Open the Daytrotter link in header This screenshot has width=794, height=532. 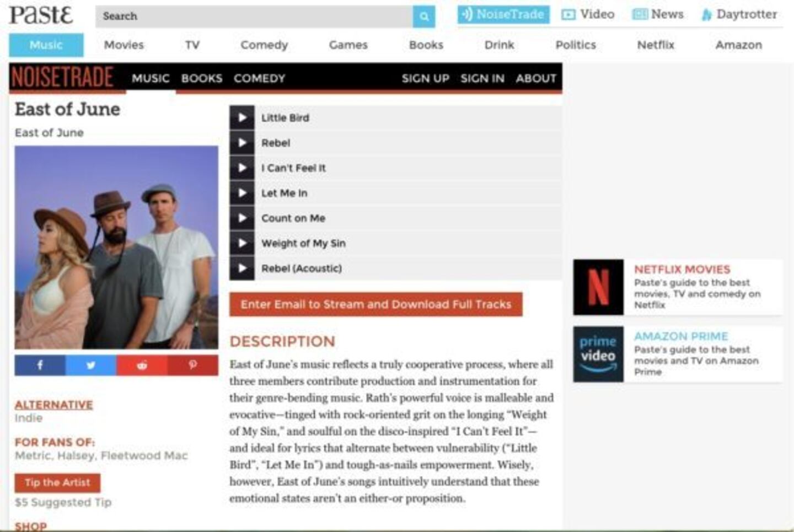coord(740,14)
